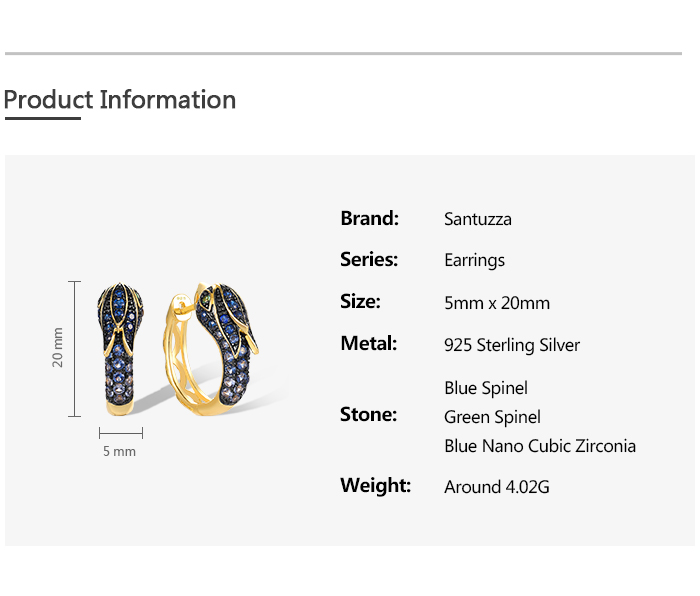
Task: Select the Earrings series value
Action: pos(474,260)
